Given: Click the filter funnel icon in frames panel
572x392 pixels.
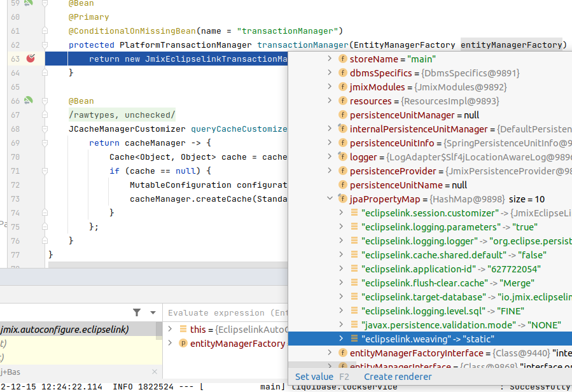Looking at the screenshot, I should click(137, 312).
